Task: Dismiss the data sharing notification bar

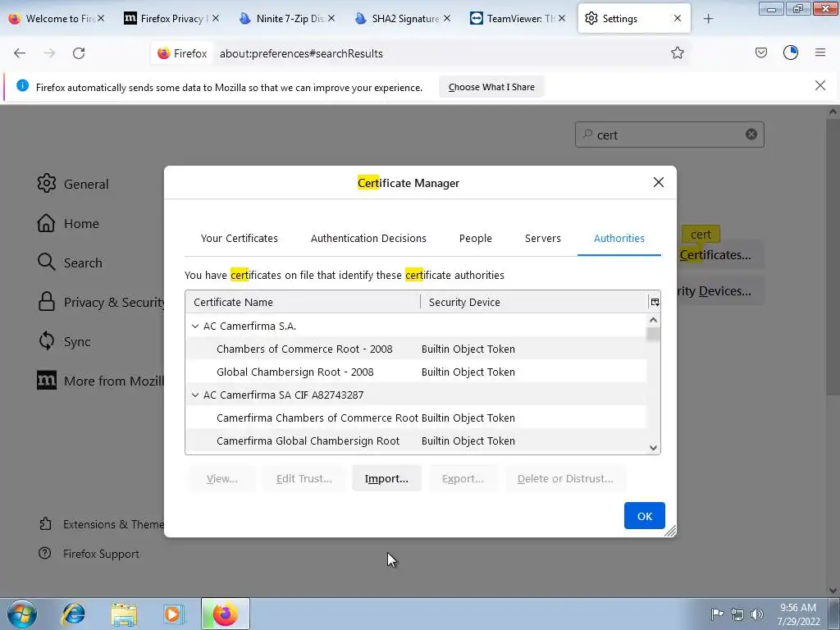Action: pos(820,85)
